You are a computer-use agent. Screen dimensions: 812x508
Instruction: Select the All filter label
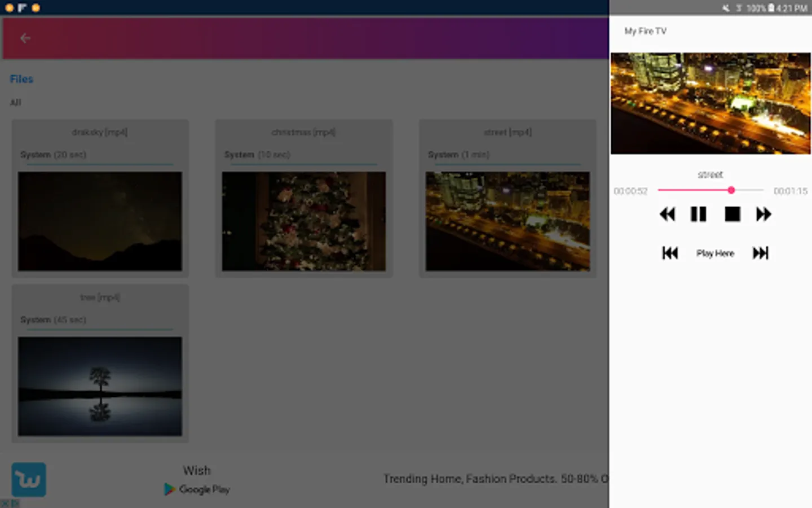click(15, 102)
